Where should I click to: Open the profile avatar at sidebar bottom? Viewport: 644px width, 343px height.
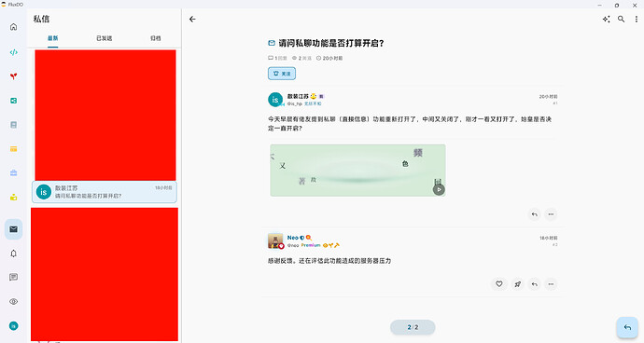(14, 326)
